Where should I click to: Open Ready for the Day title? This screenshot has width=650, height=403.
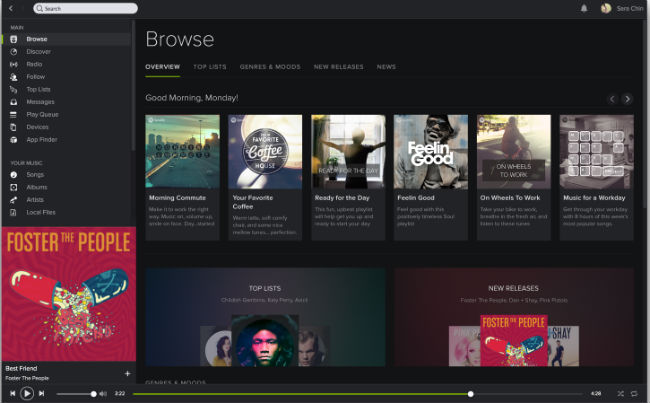(342, 198)
